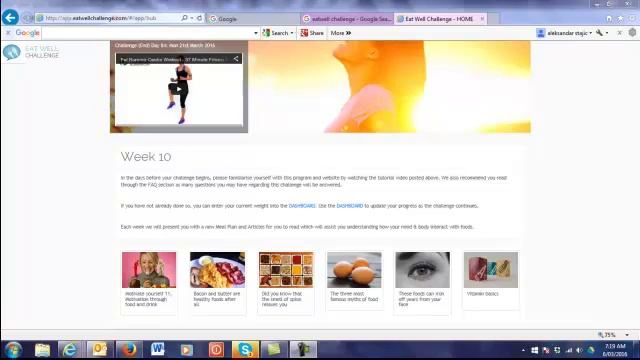Click the Google toolbar search box
The height and width of the screenshot is (360, 640).
pyautogui.click(x=147, y=33)
